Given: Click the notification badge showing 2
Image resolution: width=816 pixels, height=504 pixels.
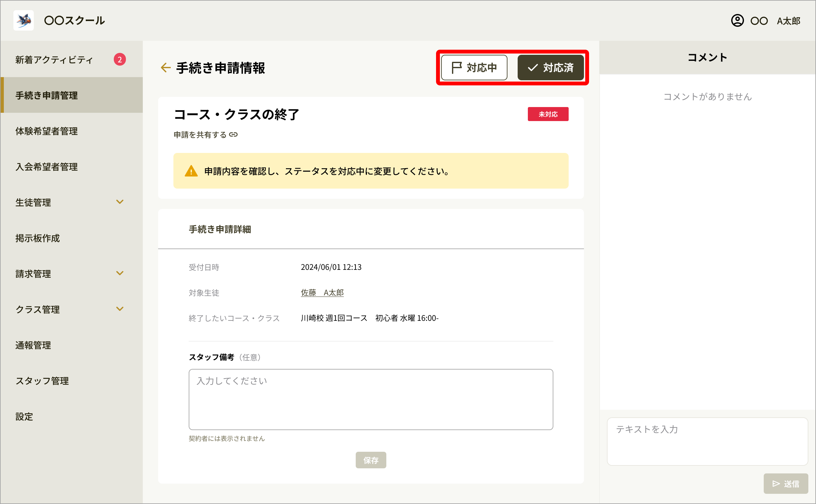Looking at the screenshot, I should 120,59.
